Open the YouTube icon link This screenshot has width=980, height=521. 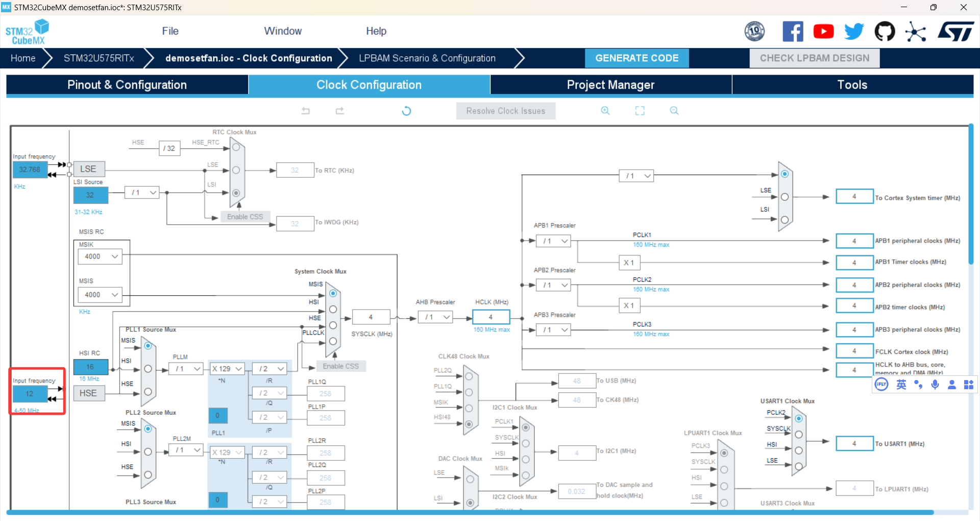click(823, 32)
